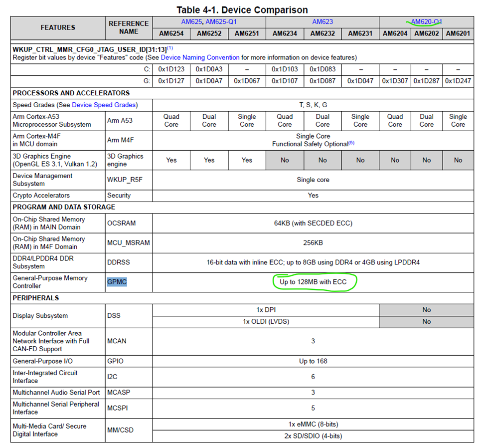The width and height of the screenshot is (480, 448).
Task: Click the 0x1D307 register value
Action: click(395, 81)
